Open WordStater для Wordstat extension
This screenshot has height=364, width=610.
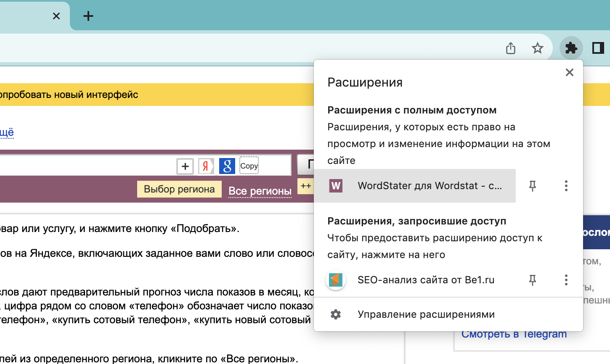coord(415,186)
